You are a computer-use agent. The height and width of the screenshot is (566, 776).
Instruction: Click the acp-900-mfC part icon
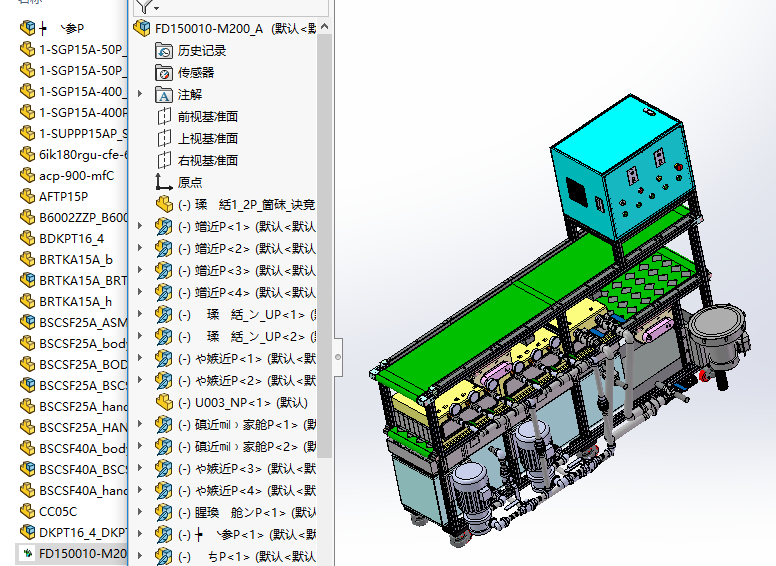click(28, 176)
